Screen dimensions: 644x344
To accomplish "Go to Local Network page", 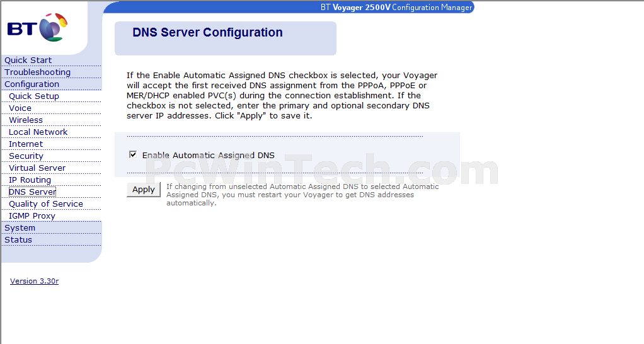I will tap(38, 132).
